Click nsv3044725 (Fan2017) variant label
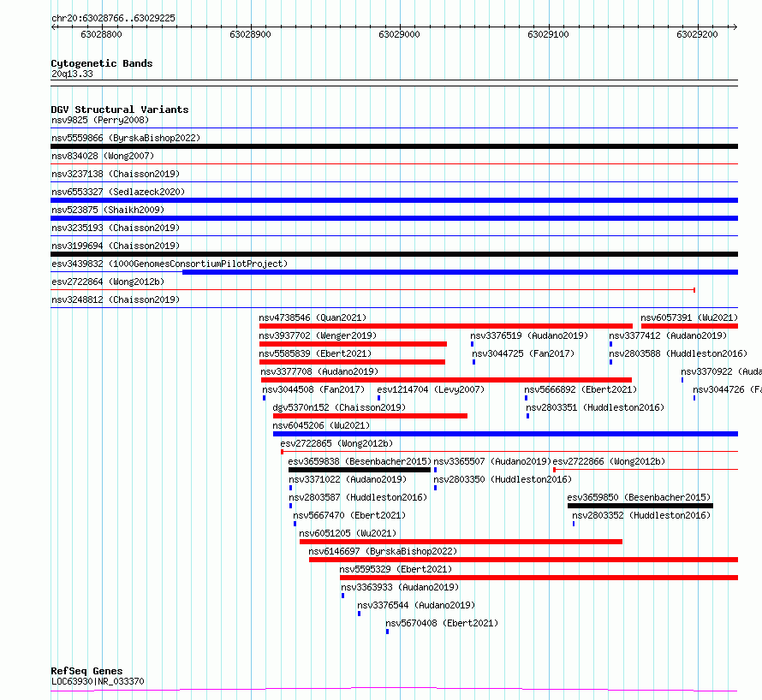Screen dimensions: 762x700 click(x=523, y=353)
